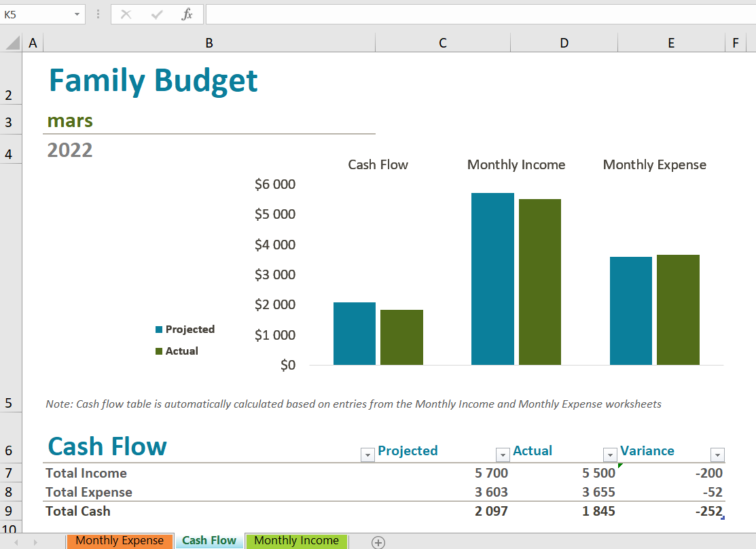Open the Projected column filter dropdown

(503, 455)
